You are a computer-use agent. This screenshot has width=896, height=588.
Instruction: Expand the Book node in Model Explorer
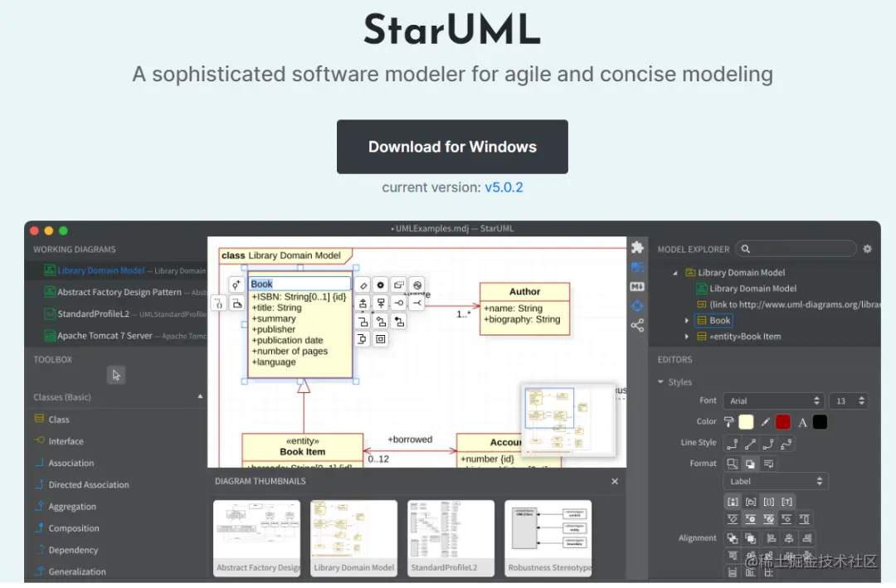pyautogui.click(x=686, y=321)
